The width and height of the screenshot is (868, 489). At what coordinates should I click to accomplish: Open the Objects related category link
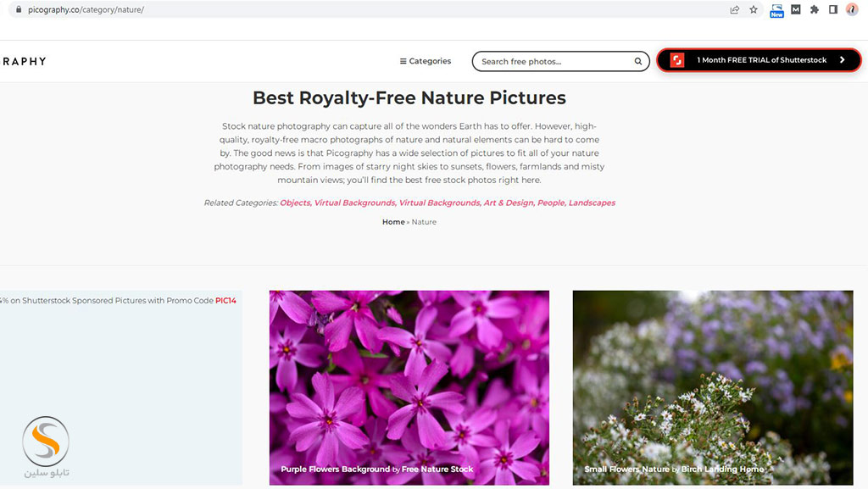(295, 203)
